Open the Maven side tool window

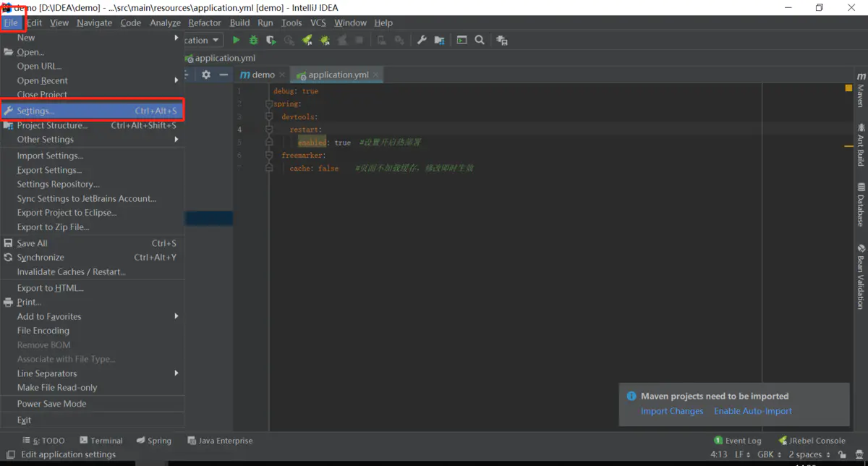861,90
